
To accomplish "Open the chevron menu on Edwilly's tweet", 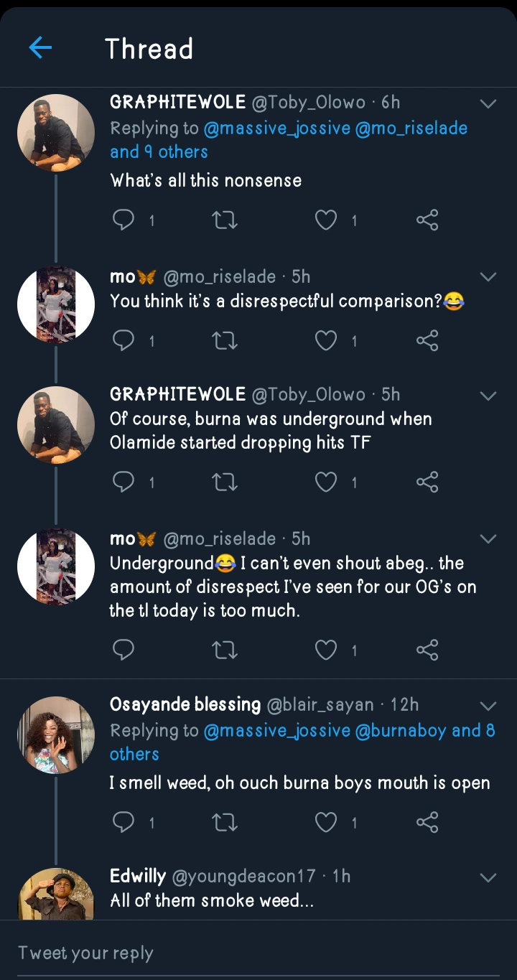I will (x=488, y=877).
